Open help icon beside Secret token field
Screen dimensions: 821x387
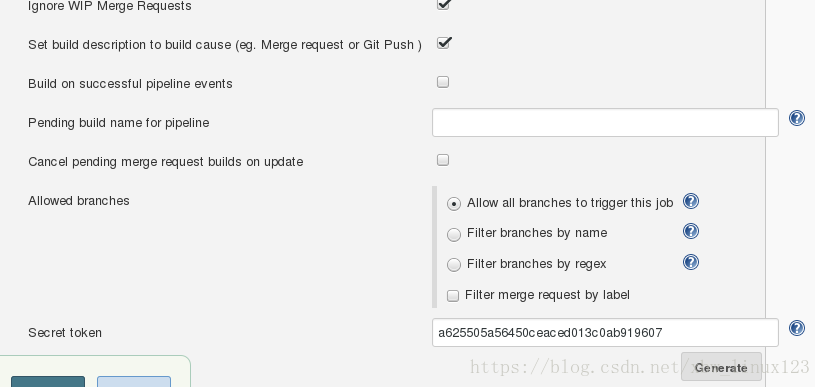796,328
